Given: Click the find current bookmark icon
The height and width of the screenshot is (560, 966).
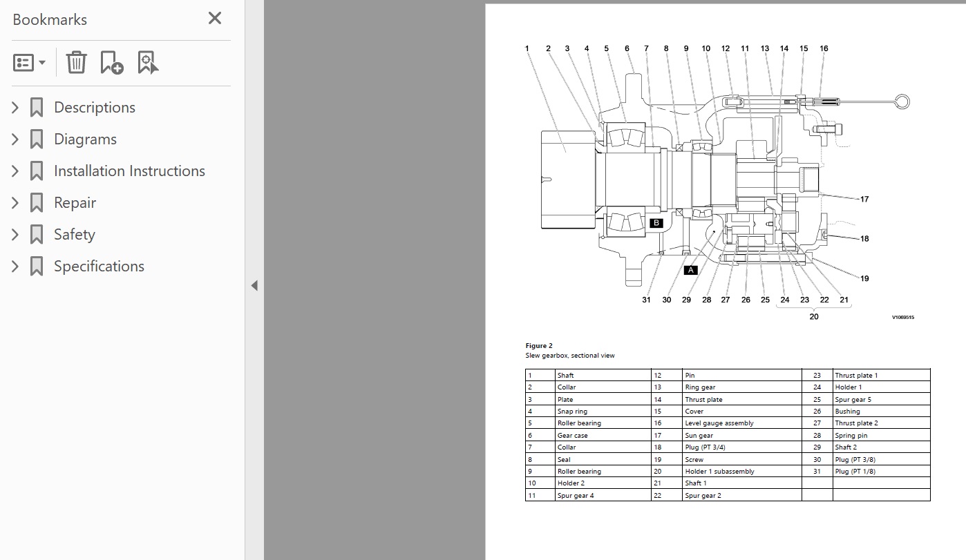Looking at the screenshot, I should point(148,62).
